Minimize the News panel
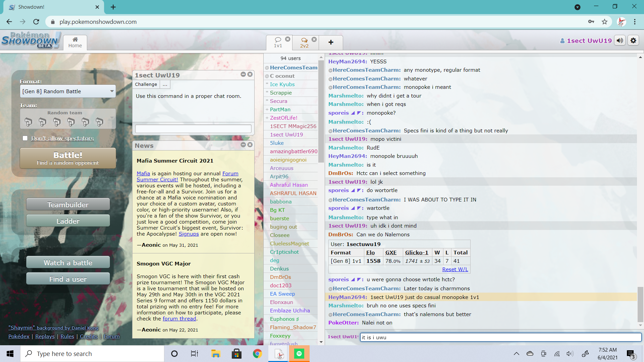The width and height of the screenshot is (644, 362). (243, 145)
